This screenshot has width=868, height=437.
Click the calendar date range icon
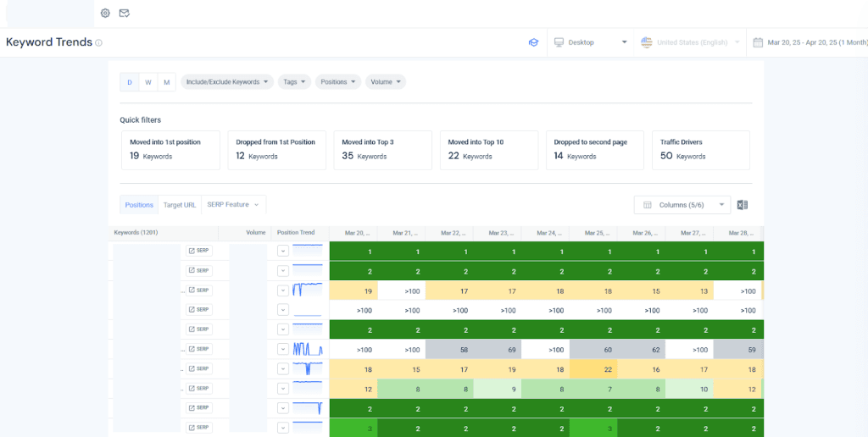coord(758,42)
